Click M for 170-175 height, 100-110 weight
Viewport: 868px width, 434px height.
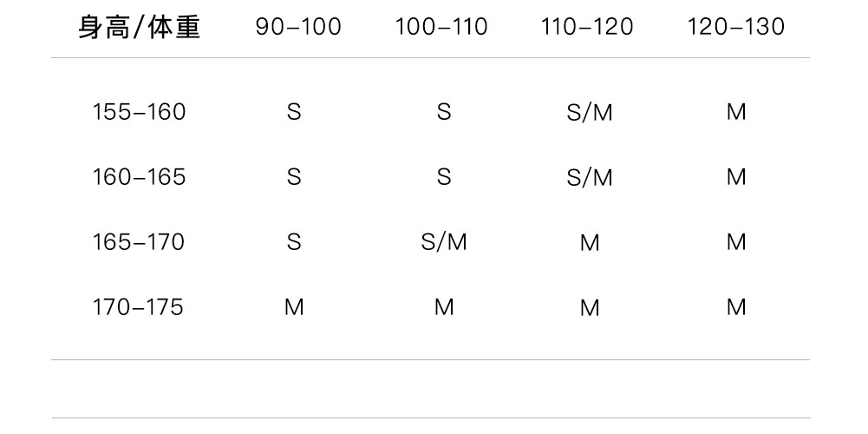(x=444, y=307)
